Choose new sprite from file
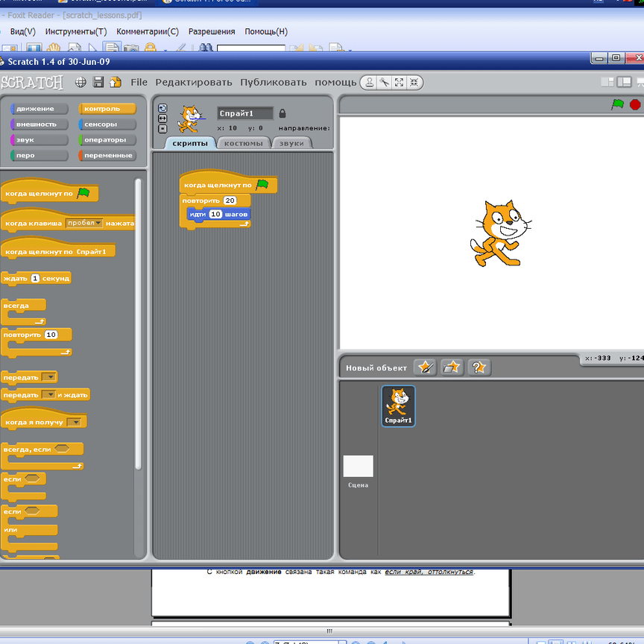The image size is (644, 644). (x=452, y=367)
